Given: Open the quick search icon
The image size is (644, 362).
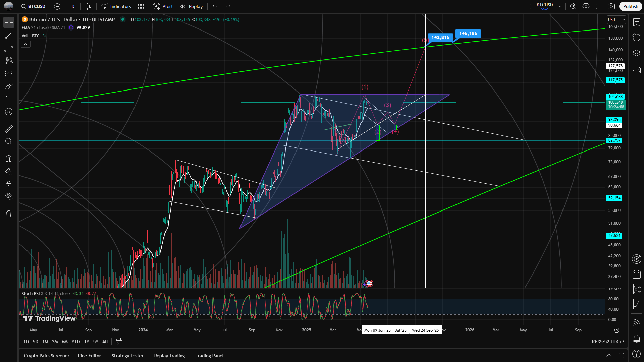Looking at the screenshot, I should tap(573, 6).
